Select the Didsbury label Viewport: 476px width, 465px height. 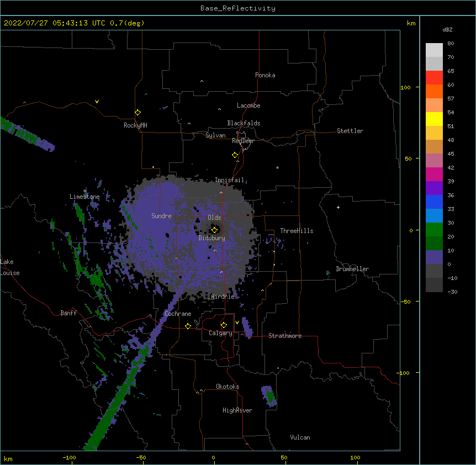(x=212, y=238)
